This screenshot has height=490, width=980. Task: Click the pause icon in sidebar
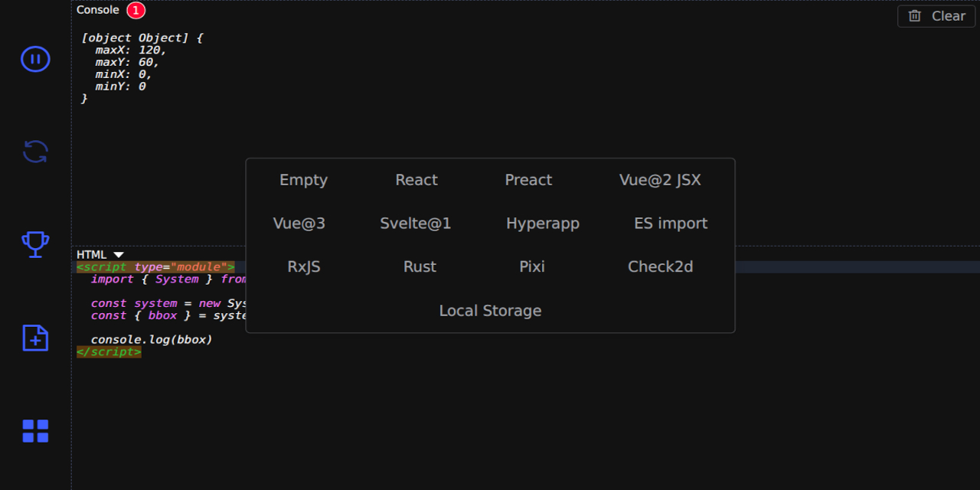[35, 59]
